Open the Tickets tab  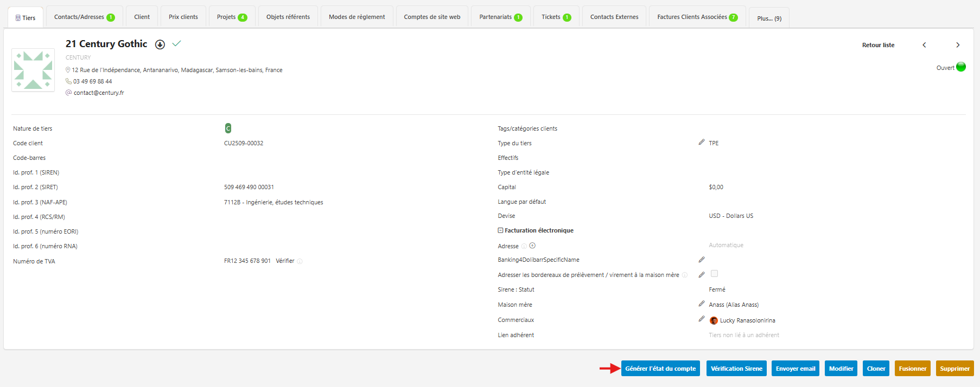[x=556, y=17]
